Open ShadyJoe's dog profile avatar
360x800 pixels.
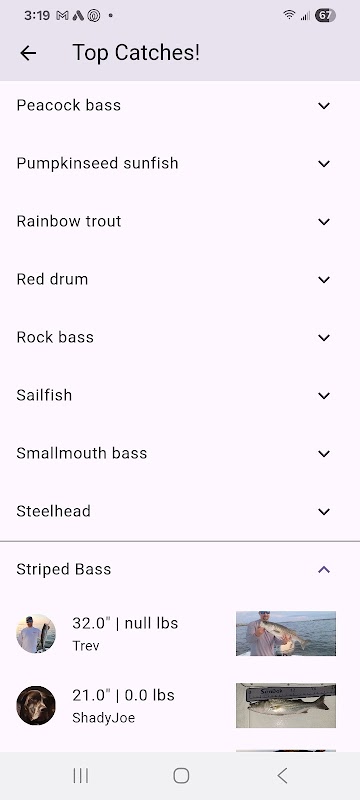coord(36,705)
